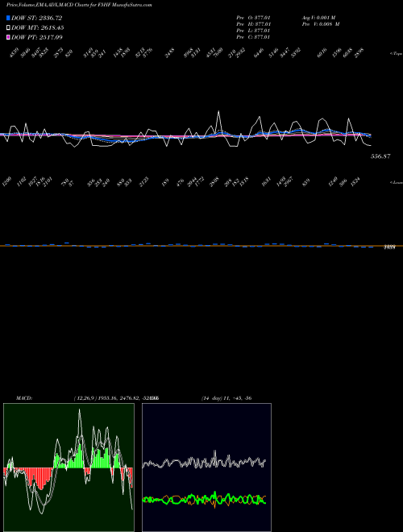Select the 'DOW PT: 2517.09' legend text
403x532 pixels.
[37, 37]
